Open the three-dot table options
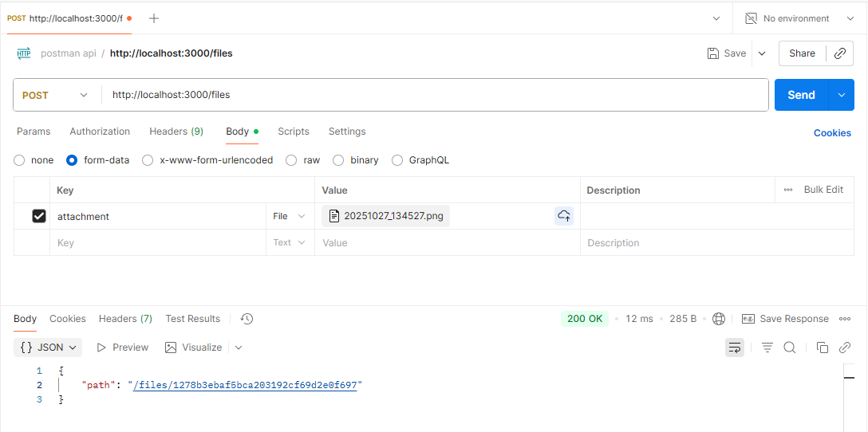Screen dimensions: 868x432 click(788, 190)
